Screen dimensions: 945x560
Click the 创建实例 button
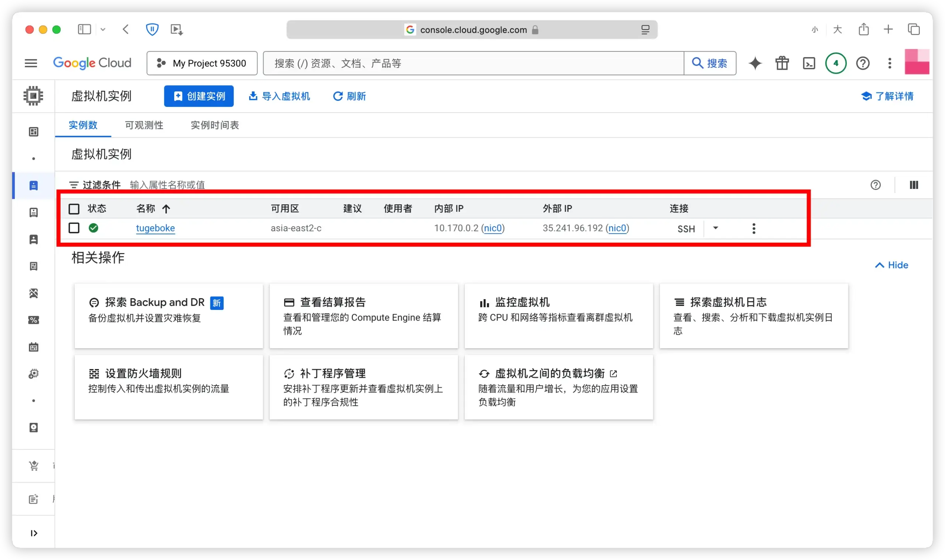(x=199, y=96)
